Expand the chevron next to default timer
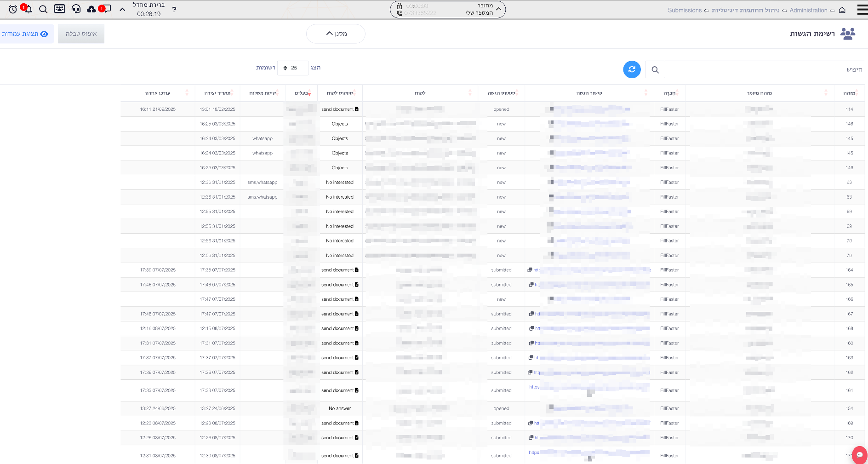 pos(122,9)
